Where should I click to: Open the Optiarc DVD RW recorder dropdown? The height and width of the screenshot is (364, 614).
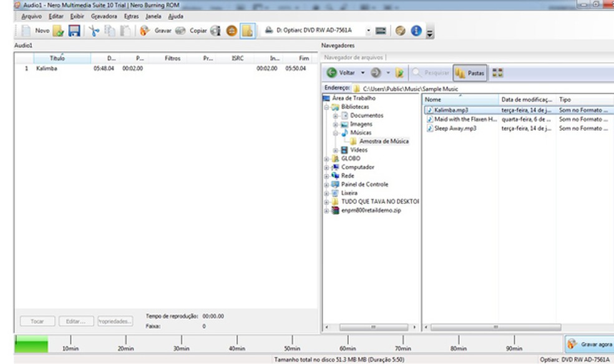coord(368,31)
